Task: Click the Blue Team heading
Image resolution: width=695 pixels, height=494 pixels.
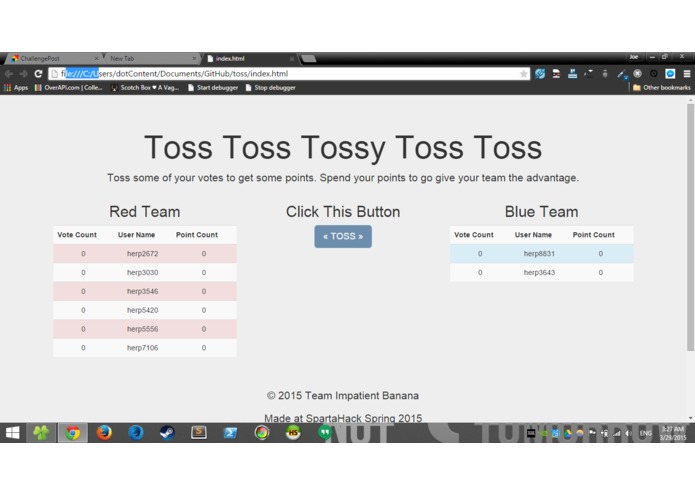Action: pyautogui.click(x=541, y=212)
